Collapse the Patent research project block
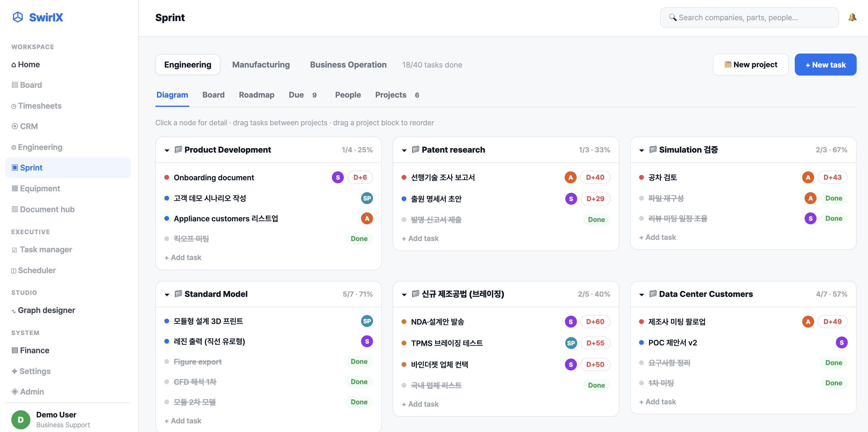Screen dimensions: 868x432 [404, 150]
